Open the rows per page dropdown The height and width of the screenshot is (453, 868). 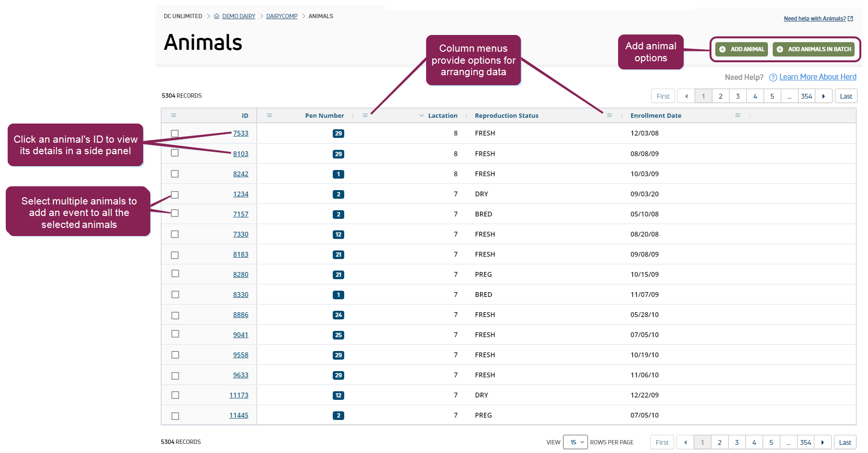(x=575, y=442)
